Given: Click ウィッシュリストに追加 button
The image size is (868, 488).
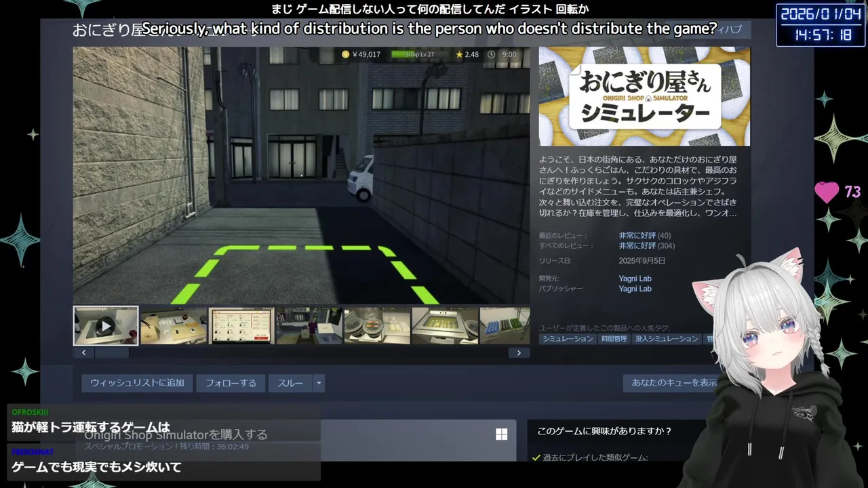Looking at the screenshot, I should 137,383.
